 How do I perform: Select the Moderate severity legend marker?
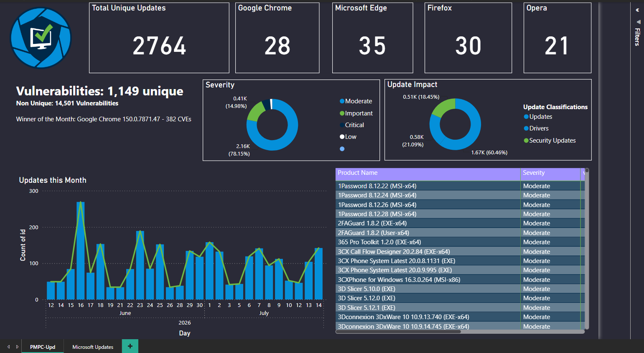(x=342, y=101)
